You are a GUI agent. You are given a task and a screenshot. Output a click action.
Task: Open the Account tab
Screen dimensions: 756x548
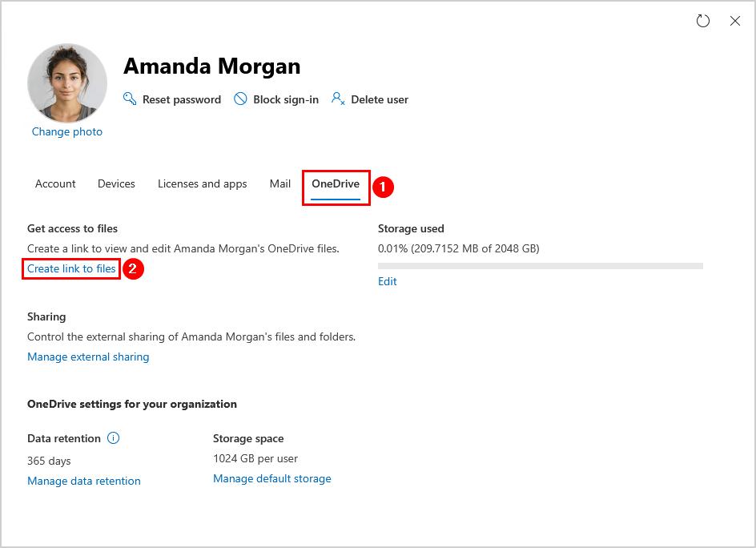[55, 184]
